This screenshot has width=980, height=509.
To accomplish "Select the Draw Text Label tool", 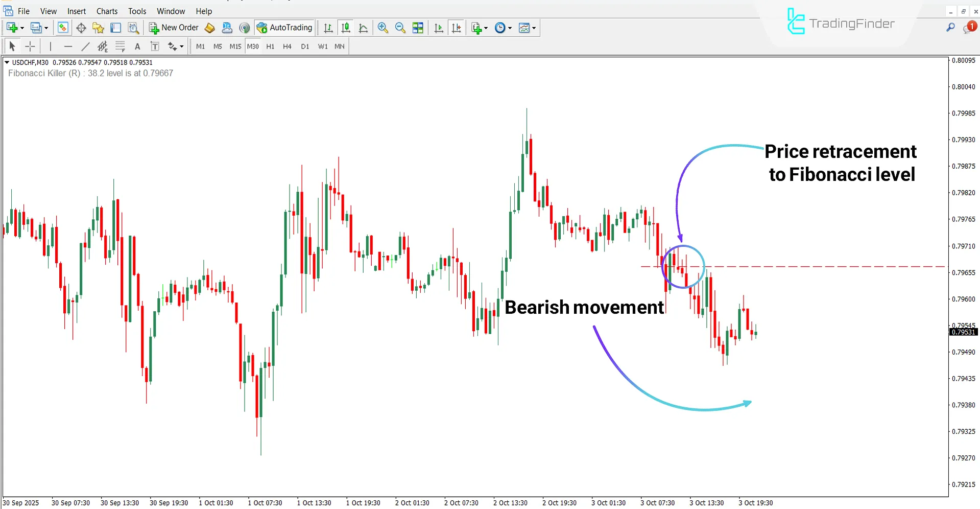I will (155, 47).
